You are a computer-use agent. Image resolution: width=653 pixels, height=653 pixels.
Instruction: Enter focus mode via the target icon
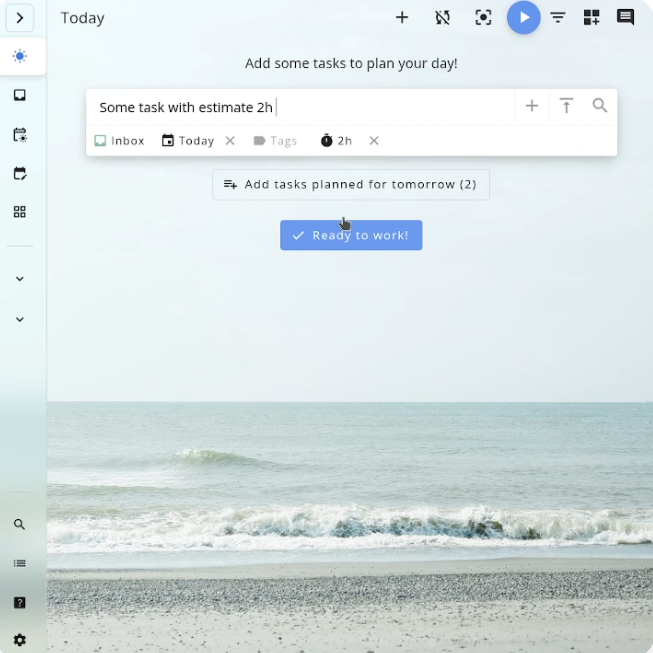click(x=483, y=18)
